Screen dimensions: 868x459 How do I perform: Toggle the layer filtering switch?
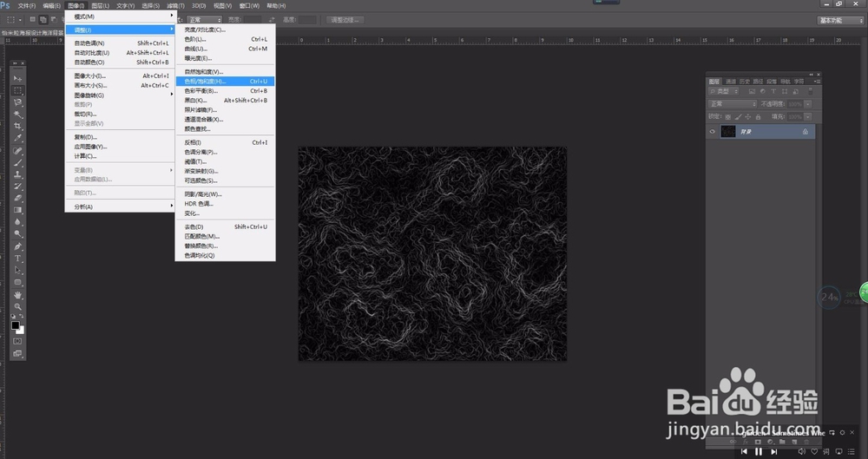click(811, 91)
